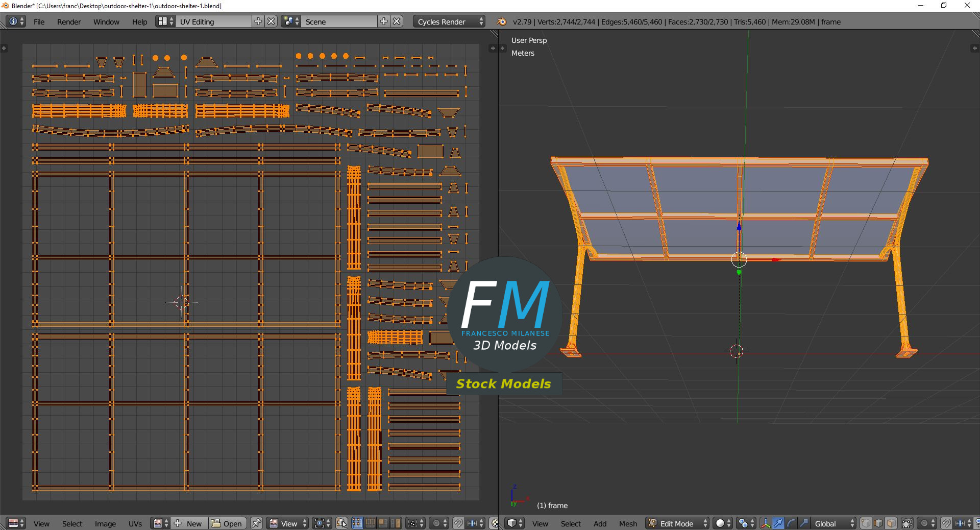Open the UVs menu

[x=135, y=523]
